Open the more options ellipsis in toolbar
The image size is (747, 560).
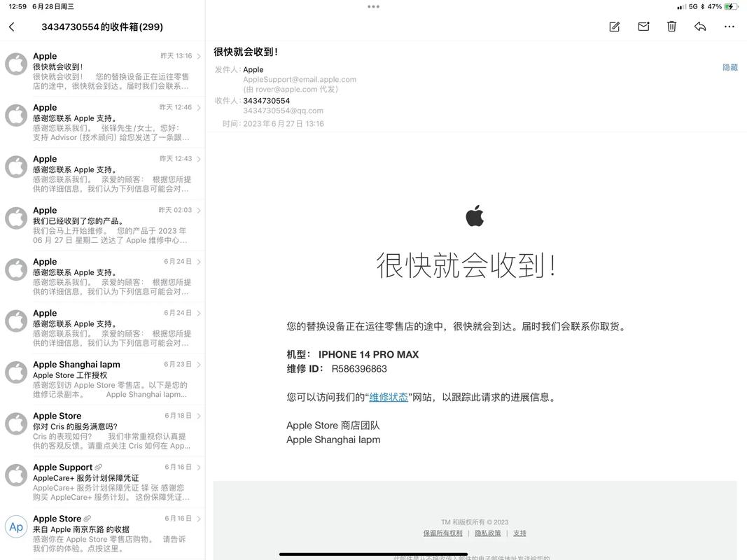pos(729,27)
